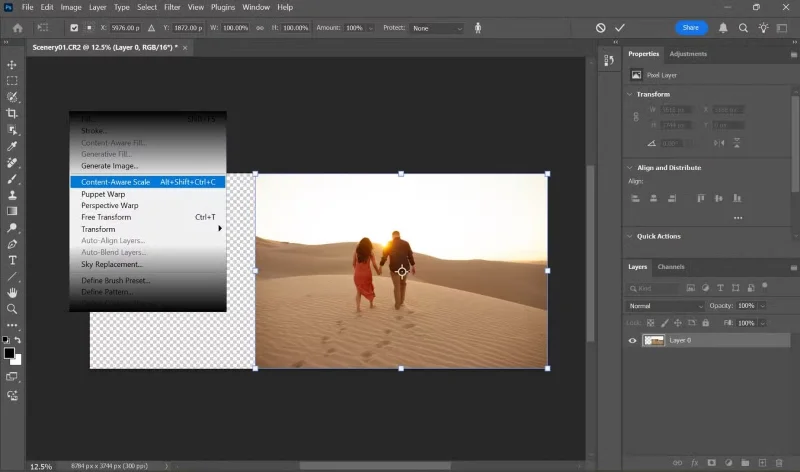800x472 pixels.
Task: Click the Create new group folder icon
Action: [745, 463]
